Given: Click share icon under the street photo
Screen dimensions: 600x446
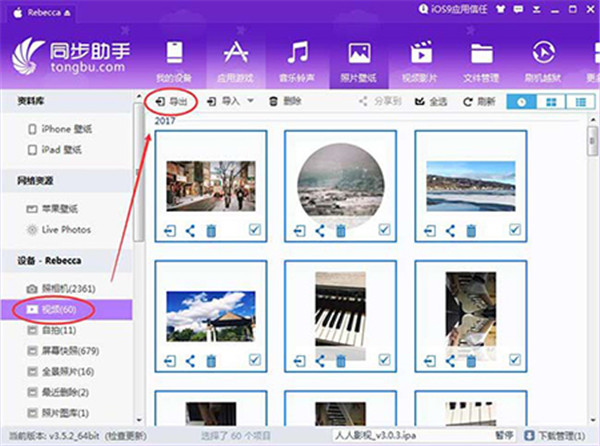Looking at the screenshot, I should (190, 231).
